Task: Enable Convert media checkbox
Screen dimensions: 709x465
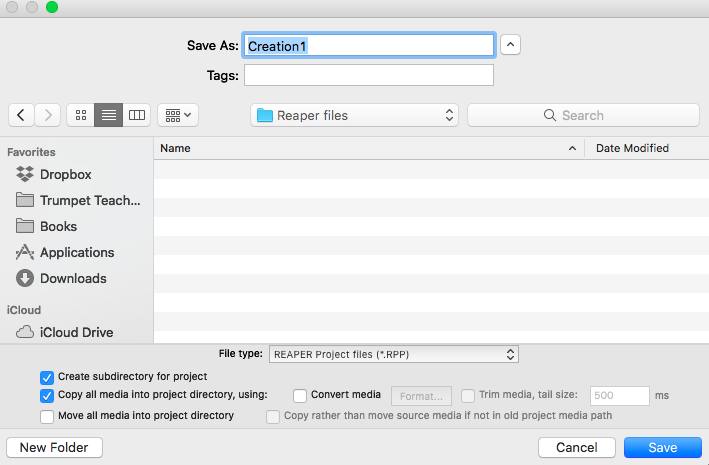Action: coord(300,396)
